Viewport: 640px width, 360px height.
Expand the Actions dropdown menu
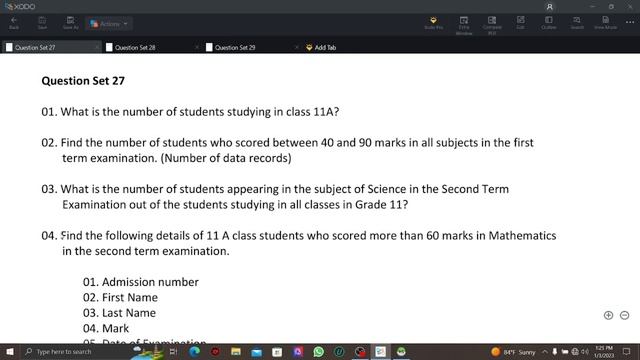coord(109,24)
